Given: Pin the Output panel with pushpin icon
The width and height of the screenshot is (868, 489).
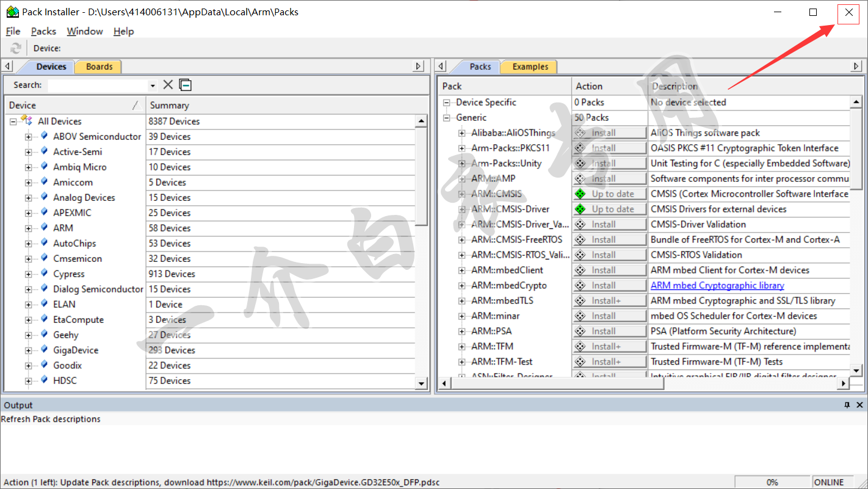Looking at the screenshot, I should pos(847,405).
